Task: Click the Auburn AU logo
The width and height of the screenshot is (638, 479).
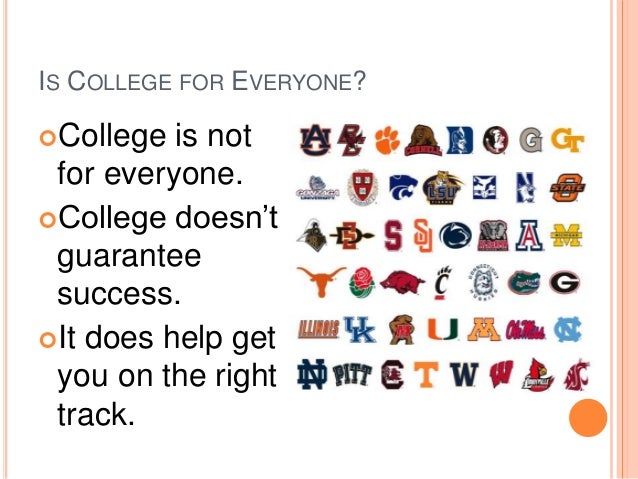Action: pyautogui.click(x=313, y=140)
